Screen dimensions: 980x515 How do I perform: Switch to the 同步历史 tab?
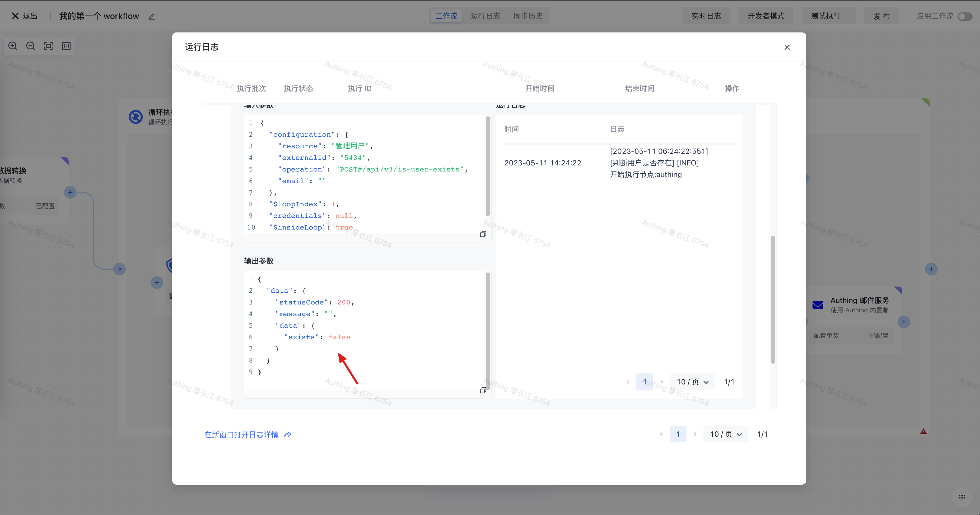pyautogui.click(x=528, y=16)
